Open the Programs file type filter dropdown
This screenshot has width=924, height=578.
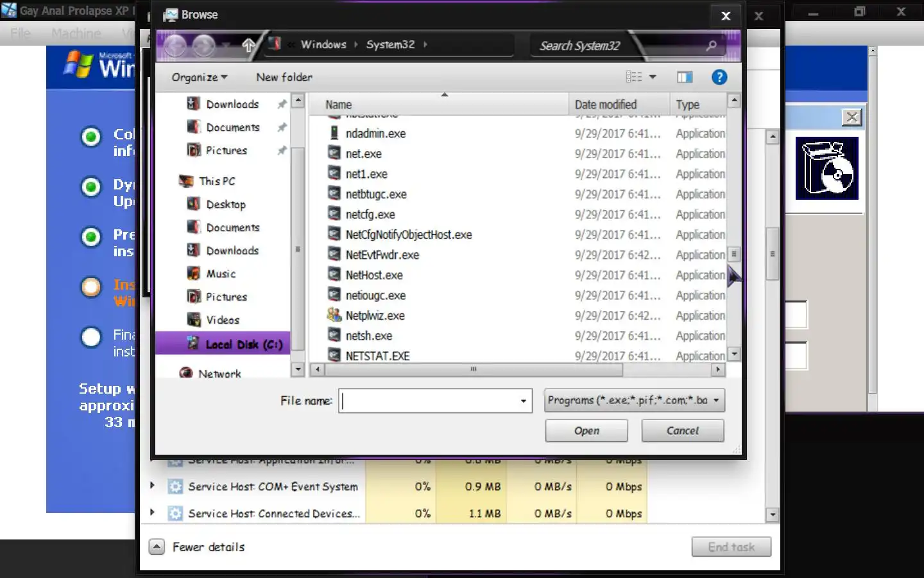(x=635, y=400)
